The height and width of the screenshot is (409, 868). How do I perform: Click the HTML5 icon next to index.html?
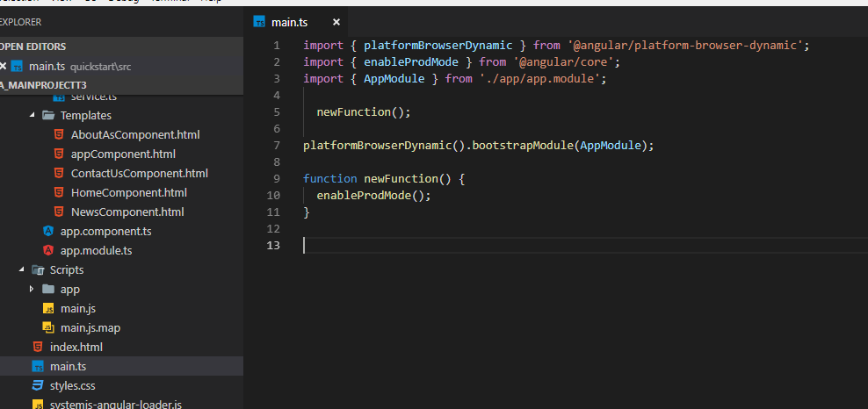pos(38,348)
